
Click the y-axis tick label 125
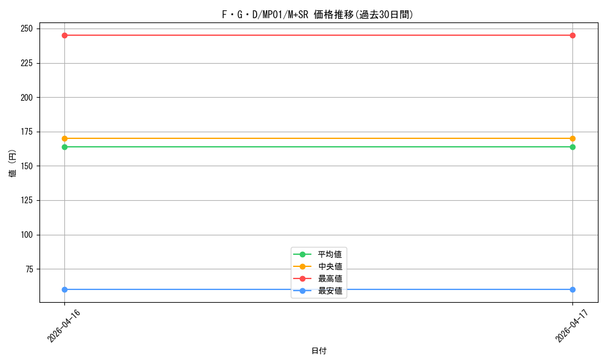coord(27,200)
